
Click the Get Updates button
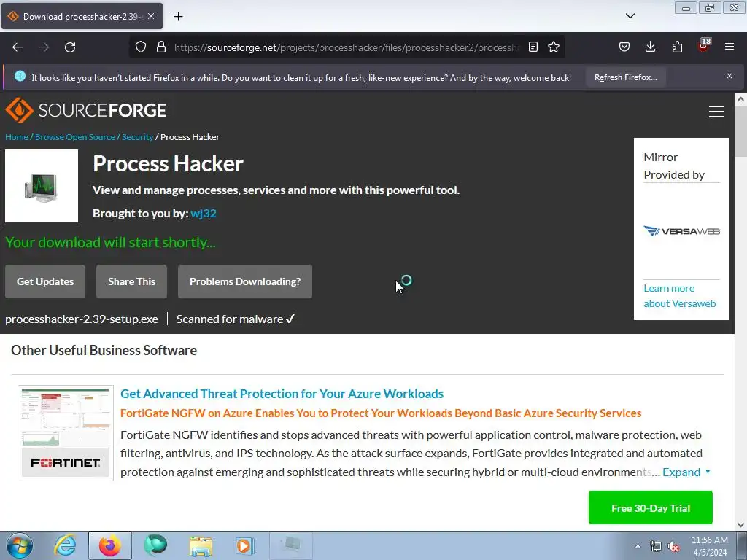point(45,281)
